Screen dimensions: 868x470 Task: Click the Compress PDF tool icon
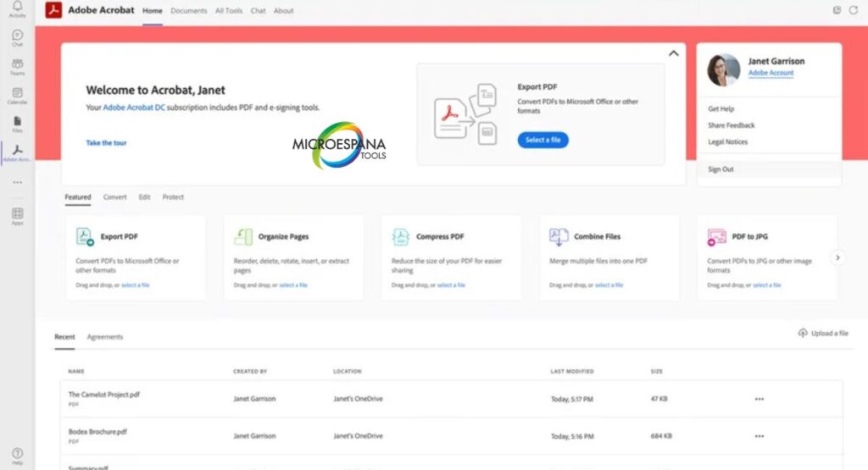tap(401, 237)
